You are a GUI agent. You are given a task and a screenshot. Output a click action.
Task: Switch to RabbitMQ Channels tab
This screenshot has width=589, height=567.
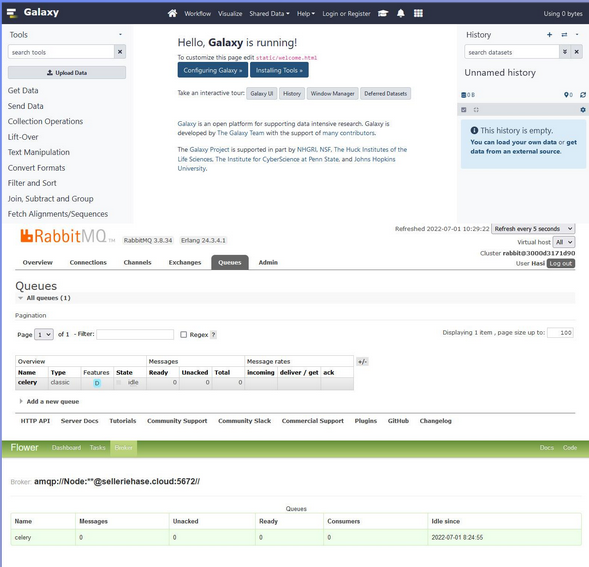pos(137,262)
